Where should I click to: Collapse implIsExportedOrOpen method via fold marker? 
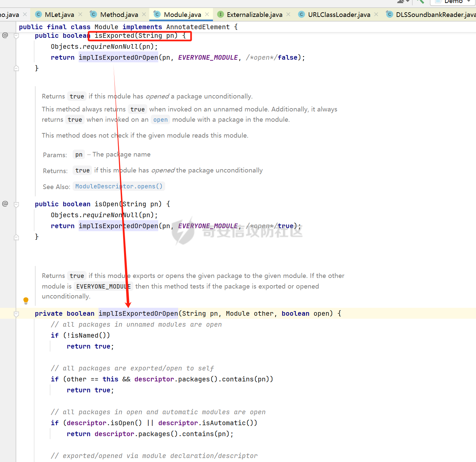click(x=16, y=314)
